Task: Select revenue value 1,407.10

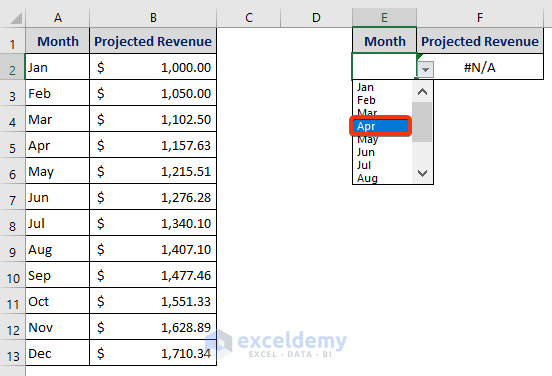Action: click(153, 249)
